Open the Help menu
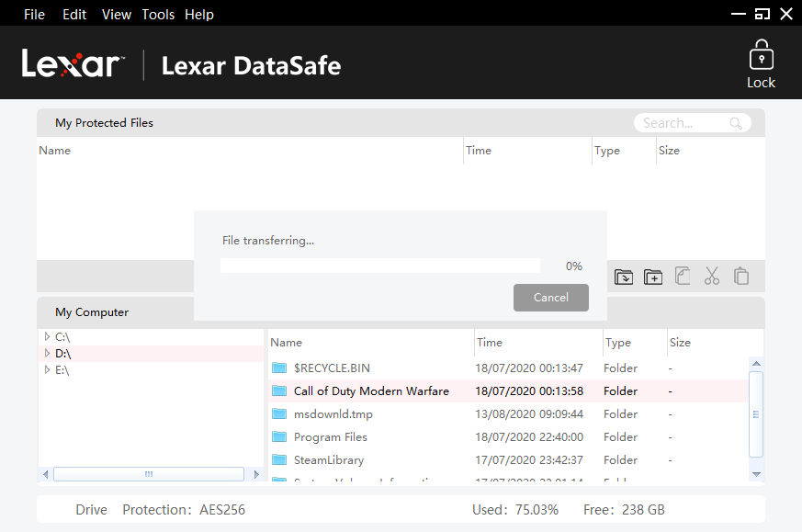The width and height of the screenshot is (802, 532). coord(199,15)
